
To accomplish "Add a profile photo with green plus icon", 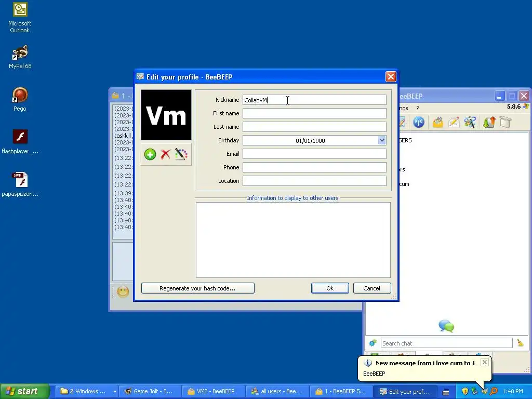I will [150, 154].
